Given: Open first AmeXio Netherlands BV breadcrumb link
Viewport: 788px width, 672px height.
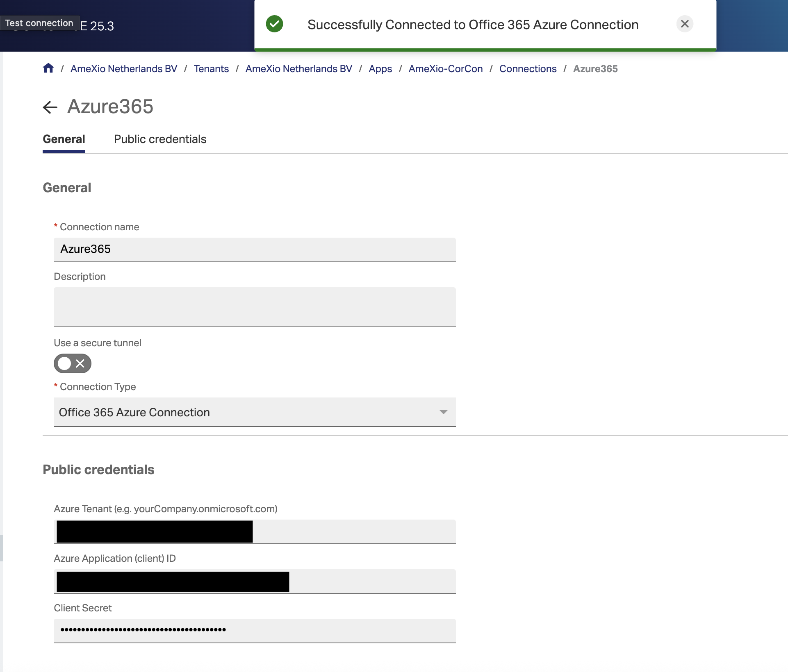Looking at the screenshot, I should point(124,69).
